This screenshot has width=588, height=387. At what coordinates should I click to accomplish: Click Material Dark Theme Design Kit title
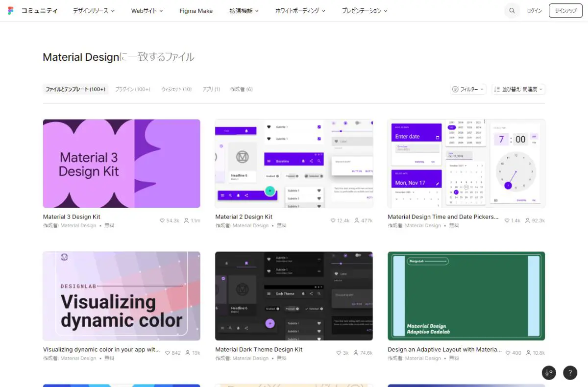[259, 350]
